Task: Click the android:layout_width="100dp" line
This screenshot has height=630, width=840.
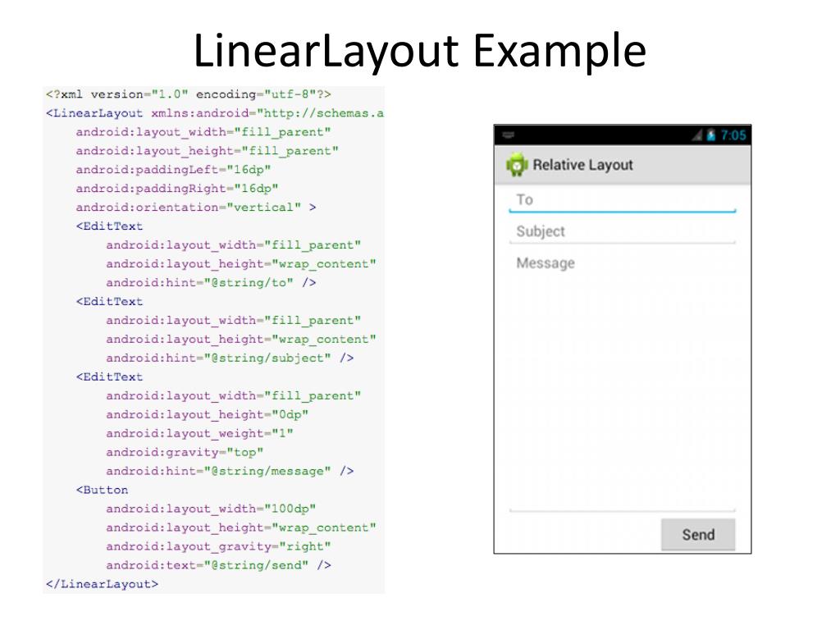Action: click(211, 509)
